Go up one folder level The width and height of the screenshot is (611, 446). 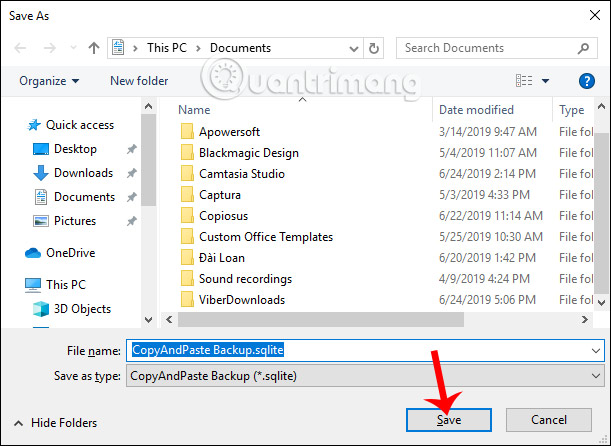tap(94, 48)
